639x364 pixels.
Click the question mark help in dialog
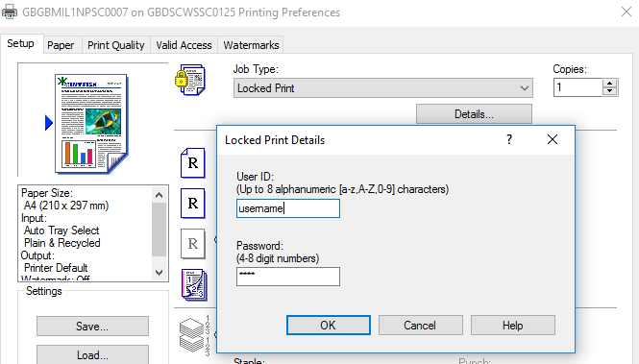pos(509,139)
